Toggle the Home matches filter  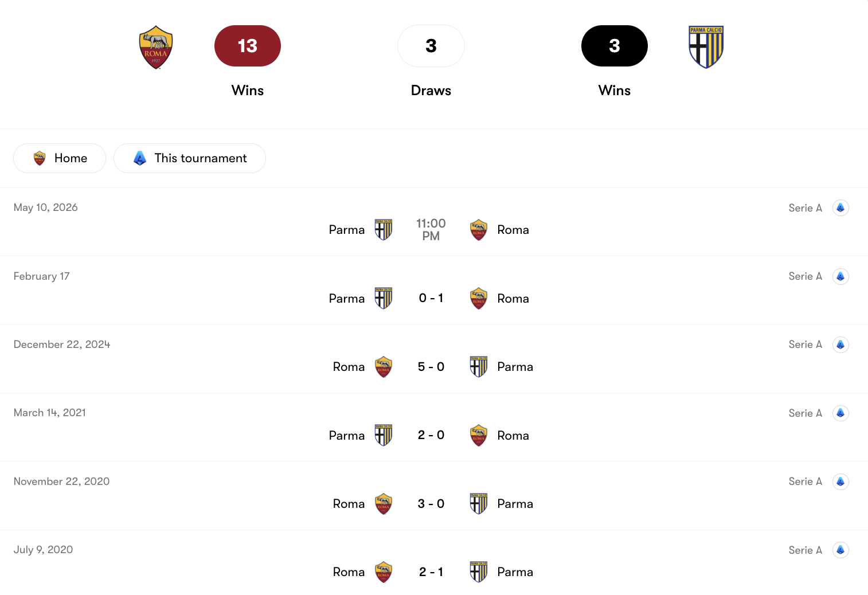point(59,158)
